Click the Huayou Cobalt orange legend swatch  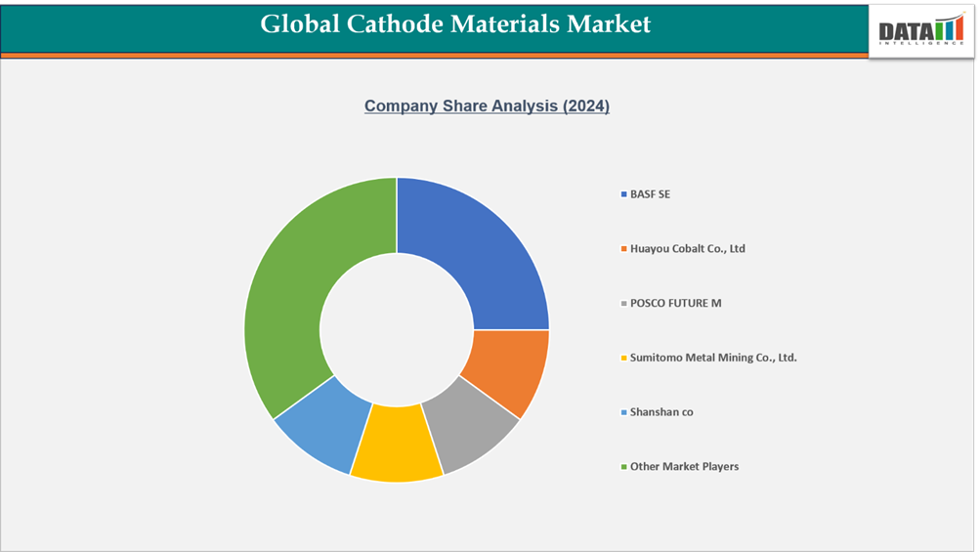point(623,249)
